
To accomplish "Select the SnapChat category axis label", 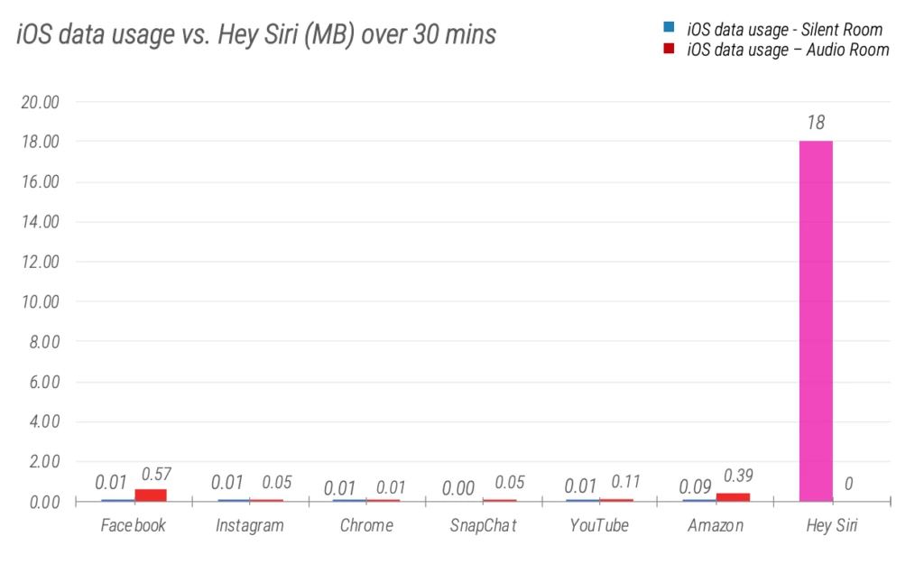I will [483, 525].
